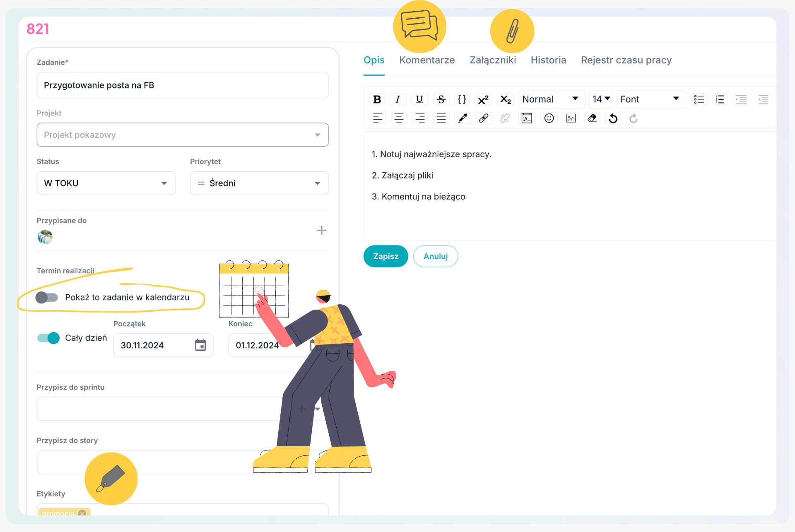Click the insert image icon
Viewport: 795px width, 532px height.
coord(571,118)
